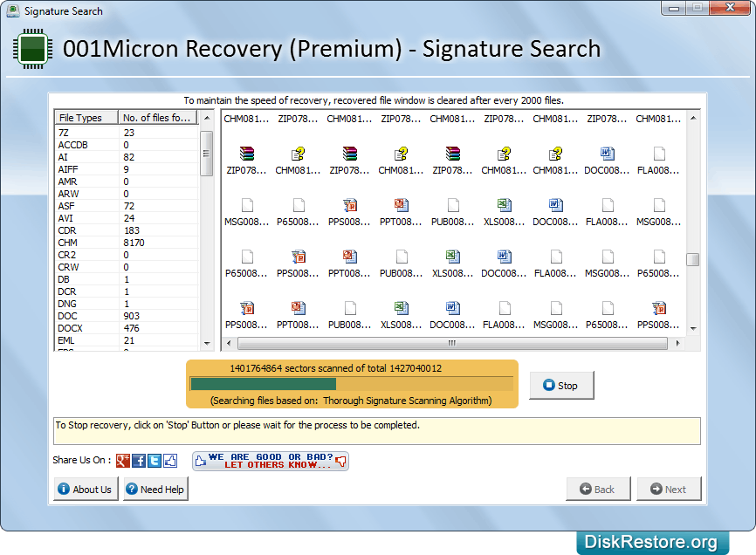The image size is (756, 555).
Task: Select PPT008 presentation in row starting with MSG008
Action: coord(402,212)
